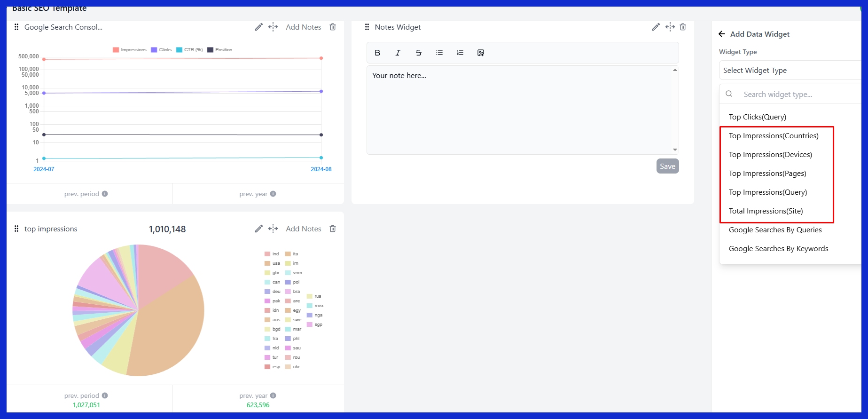Select Top Clicks(Query) entry
This screenshot has width=868, height=419.
pos(757,117)
